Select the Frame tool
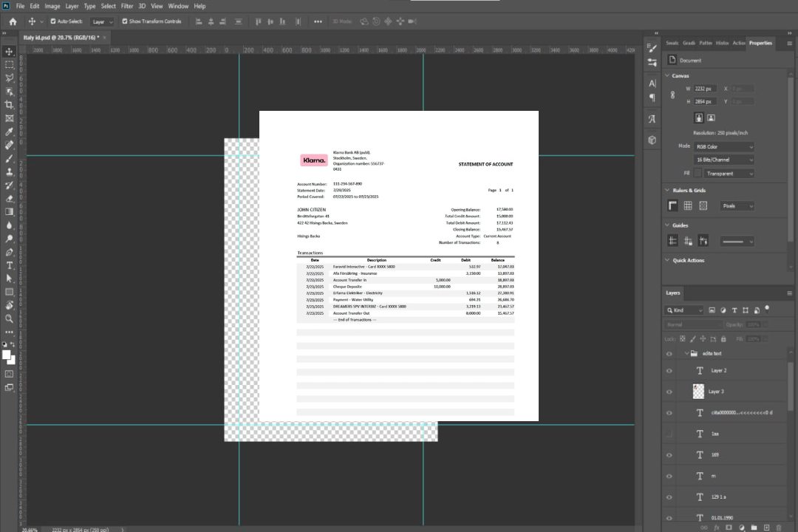The height and width of the screenshot is (532, 798). coord(9,118)
